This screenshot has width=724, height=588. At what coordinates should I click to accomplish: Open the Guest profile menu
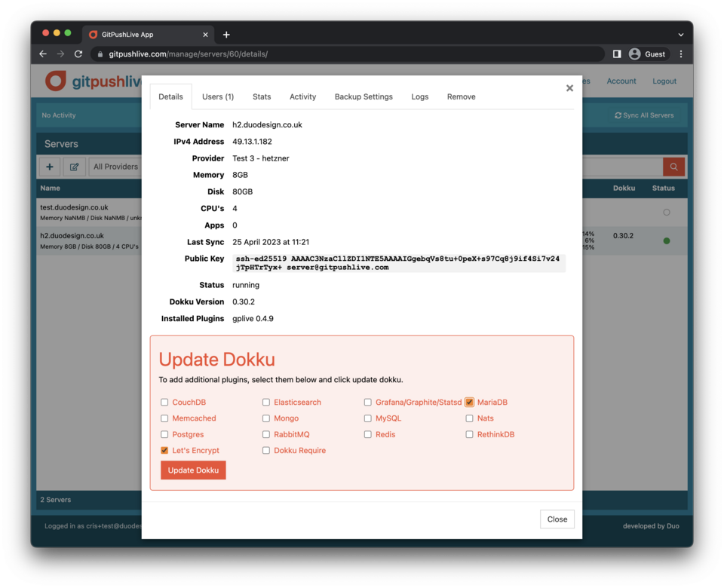tap(649, 54)
